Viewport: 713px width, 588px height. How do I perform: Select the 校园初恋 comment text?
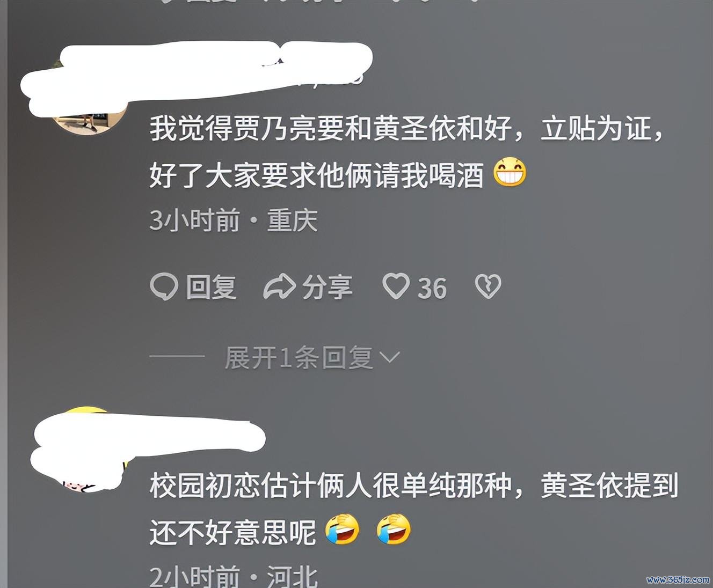point(414,509)
